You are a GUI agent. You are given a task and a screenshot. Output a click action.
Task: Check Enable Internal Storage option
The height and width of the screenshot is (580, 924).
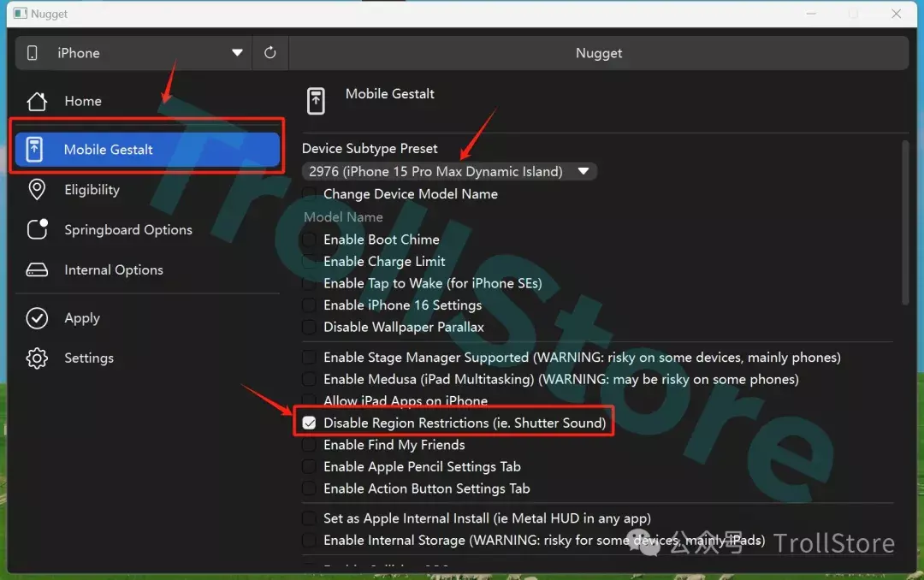(309, 541)
